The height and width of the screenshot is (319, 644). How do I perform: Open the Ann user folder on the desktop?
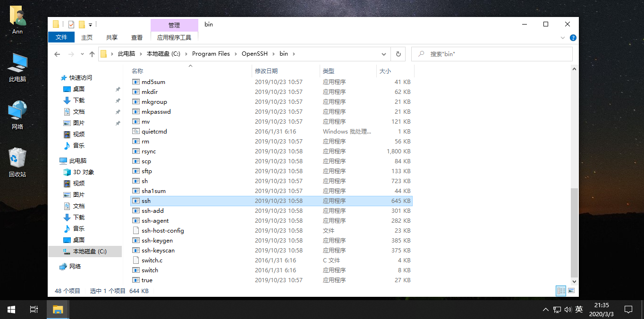pyautogui.click(x=17, y=21)
